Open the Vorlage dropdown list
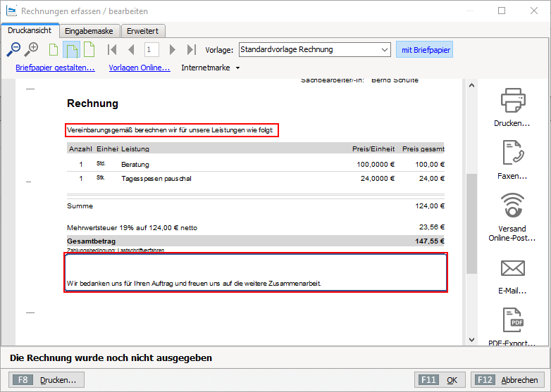The width and height of the screenshot is (551, 392). (384, 49)
